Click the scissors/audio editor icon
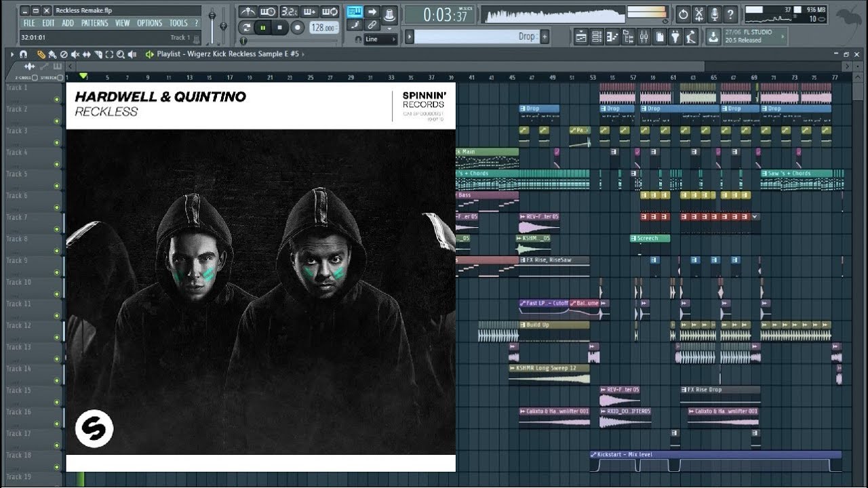The width and height of the screenshot is (868, 488). coord(699,14)
